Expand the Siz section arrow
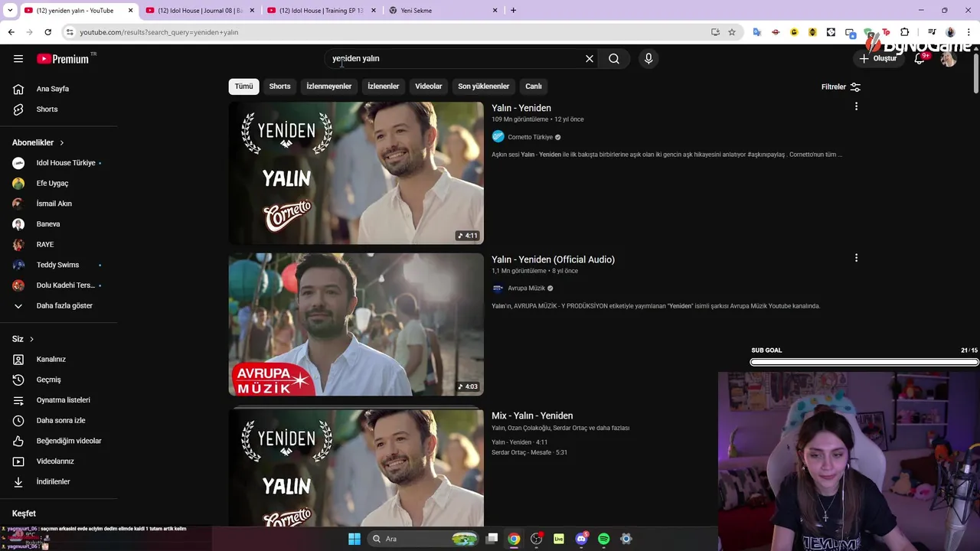The width and height of the screenshot is (980, 551). 31,339
